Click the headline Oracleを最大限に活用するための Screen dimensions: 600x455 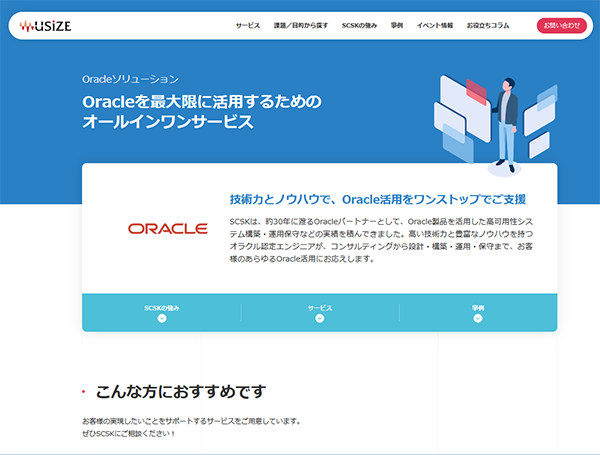pyautogui.click(x=202, y=101)
